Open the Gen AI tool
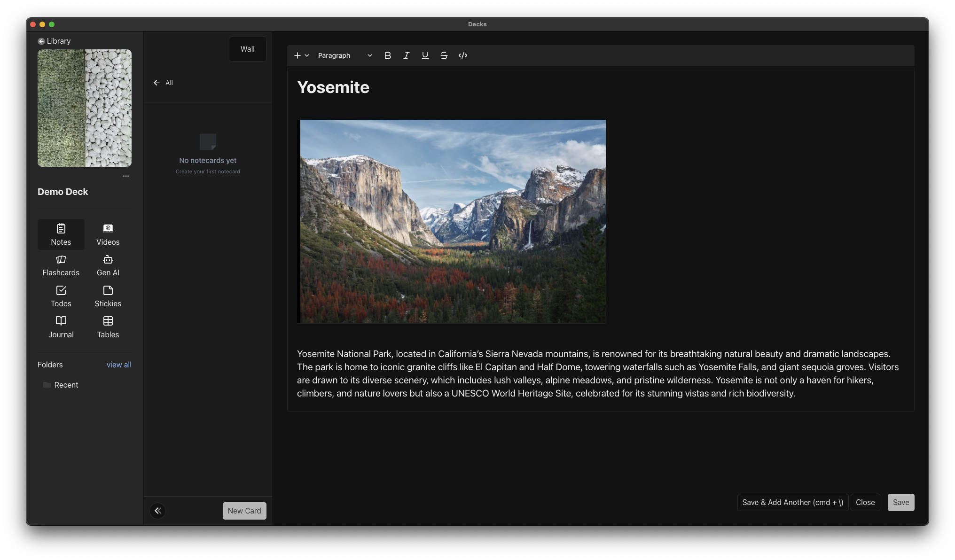 (x=107, y=265)
